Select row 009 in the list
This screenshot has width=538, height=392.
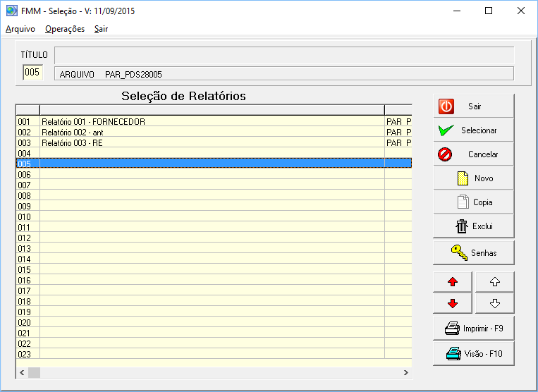(x=214, y=206)
